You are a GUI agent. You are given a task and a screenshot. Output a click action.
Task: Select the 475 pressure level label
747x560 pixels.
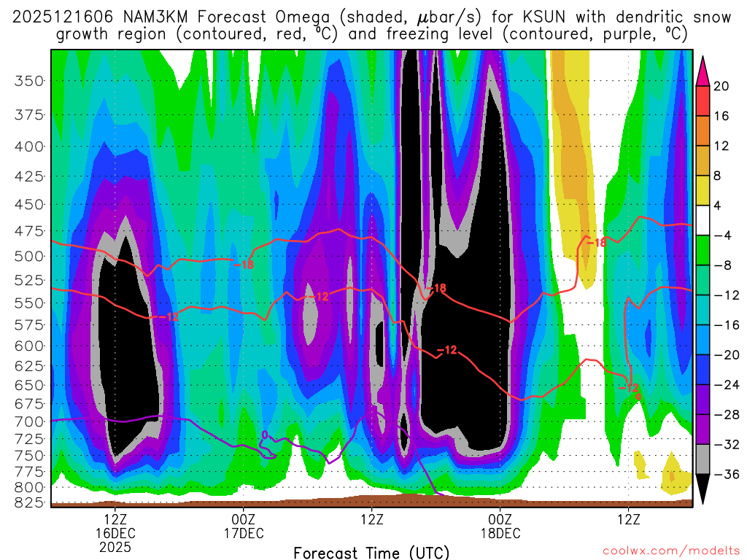tap(29, 231)
